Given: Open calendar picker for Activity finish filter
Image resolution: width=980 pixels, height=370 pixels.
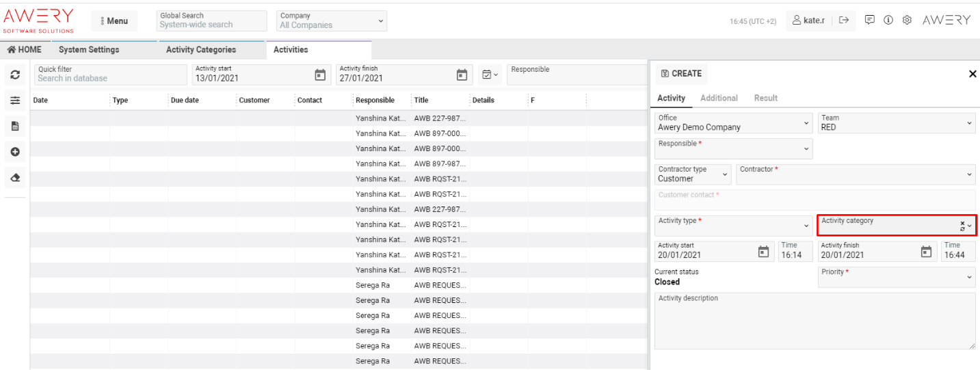Looking at the screenshot, I should click(x=462, y=75).
